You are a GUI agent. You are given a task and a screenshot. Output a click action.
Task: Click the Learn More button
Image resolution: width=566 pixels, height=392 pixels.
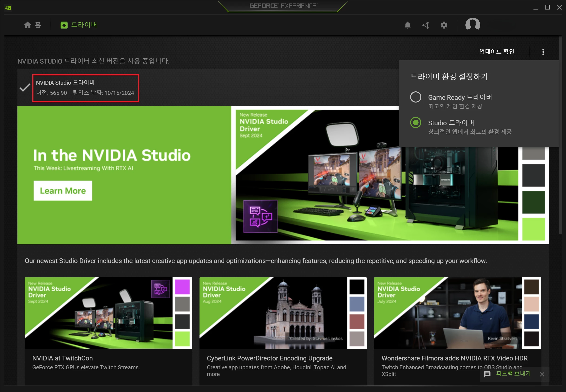63,191
